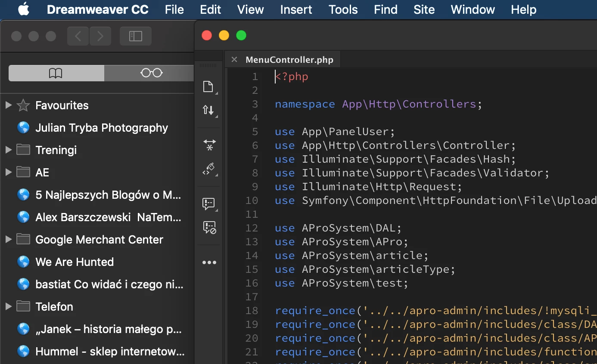Click the namespace App\Http\Controllers code line
The image size is (597, 364).
(x=378, y=104)
